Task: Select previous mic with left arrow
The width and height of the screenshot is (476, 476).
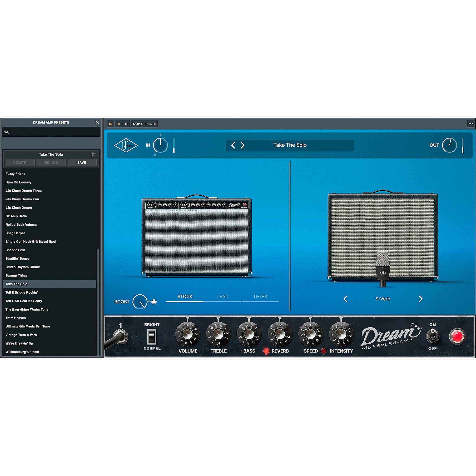Action: (x=345, y=299)
